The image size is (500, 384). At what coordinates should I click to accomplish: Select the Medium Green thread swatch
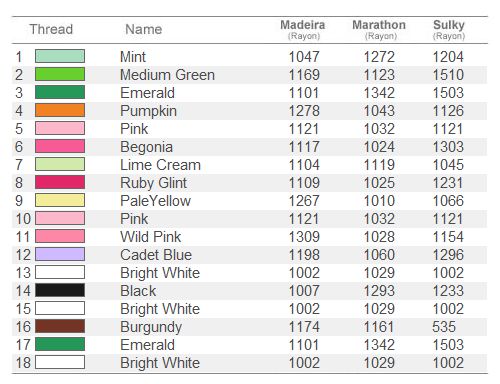(x=60, y=74)
